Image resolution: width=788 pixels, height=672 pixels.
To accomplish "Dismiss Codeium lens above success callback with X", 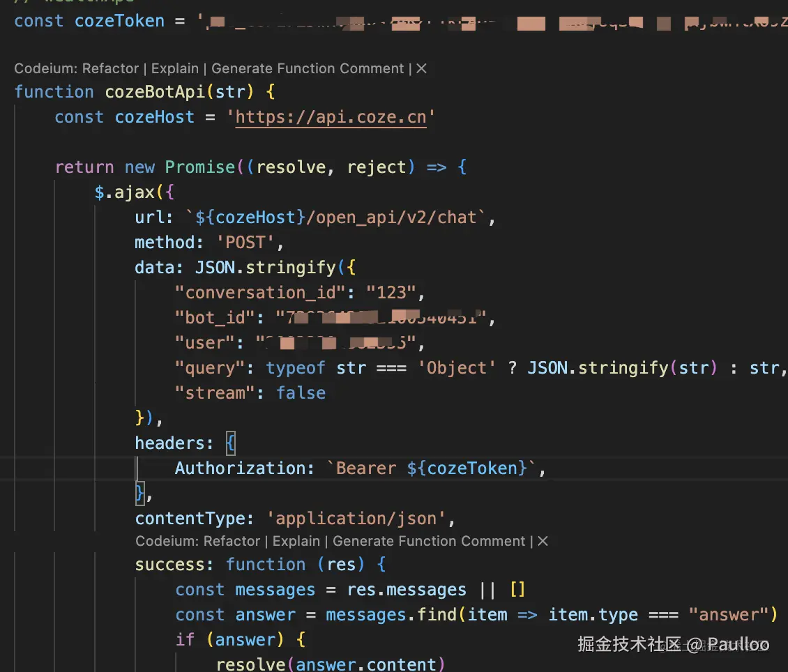I will (543, 541).
